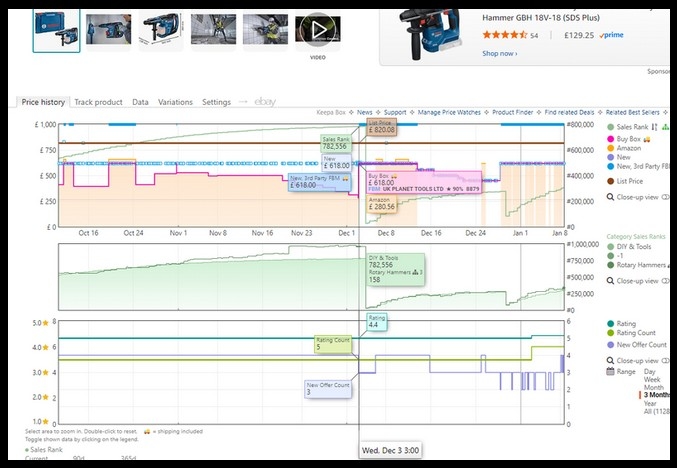
Task: Select the first product thumbnail with case
Action: tap(57, 30)
